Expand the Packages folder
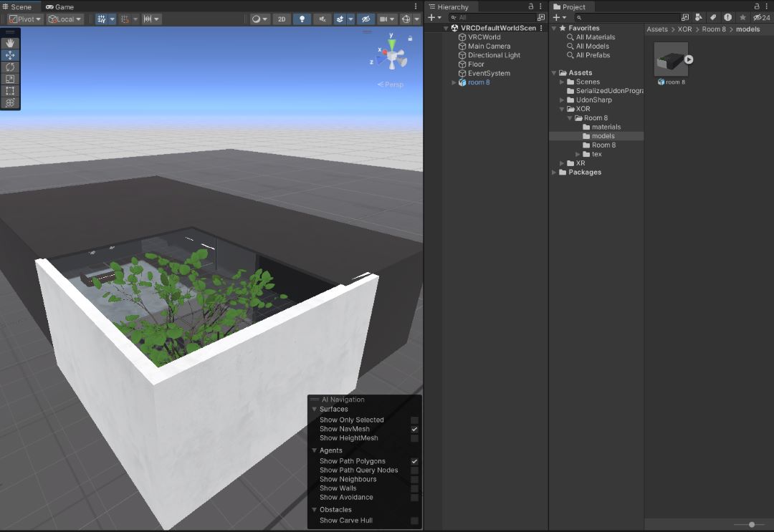 click(x=554, y=173)
